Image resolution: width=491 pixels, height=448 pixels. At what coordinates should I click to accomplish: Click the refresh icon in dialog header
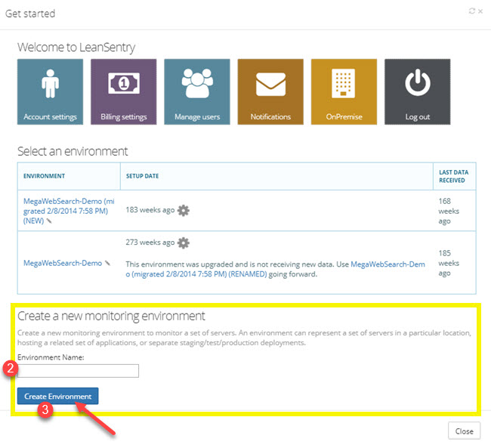[472, 11]
